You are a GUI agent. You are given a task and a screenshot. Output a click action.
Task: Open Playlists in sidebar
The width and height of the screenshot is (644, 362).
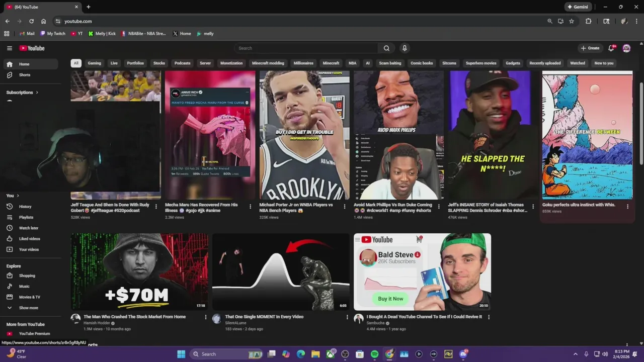click(30, 217)
